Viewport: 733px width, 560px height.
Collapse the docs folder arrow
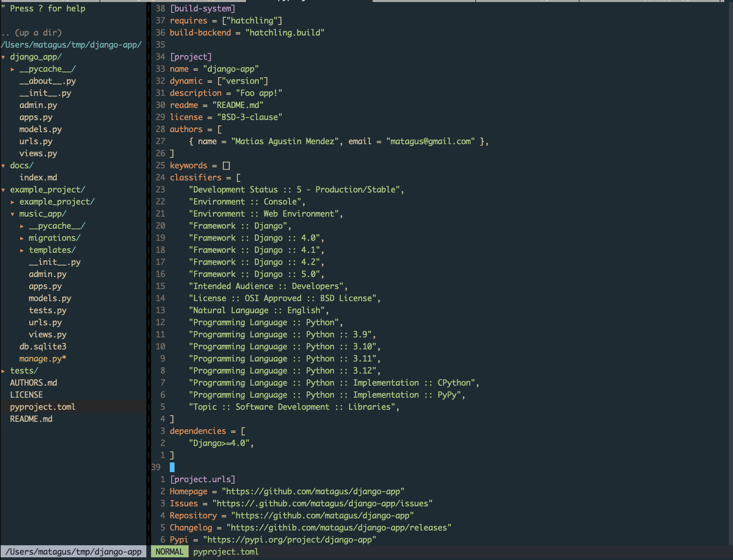tap(3, 166)
